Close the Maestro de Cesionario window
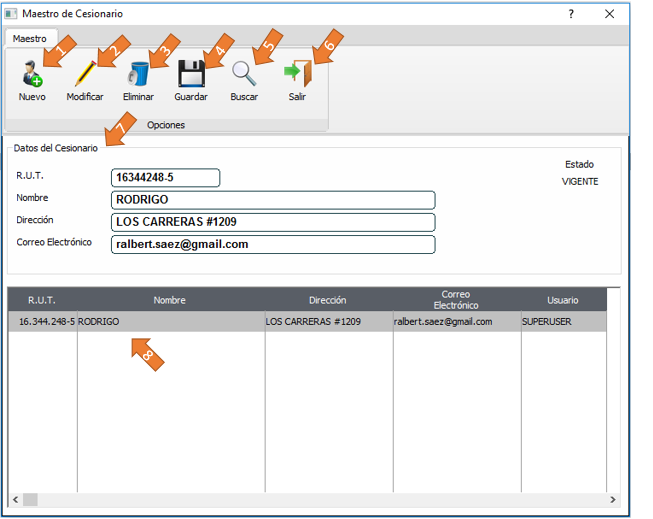This screenshot has height=519, width=653. [610, 14]
